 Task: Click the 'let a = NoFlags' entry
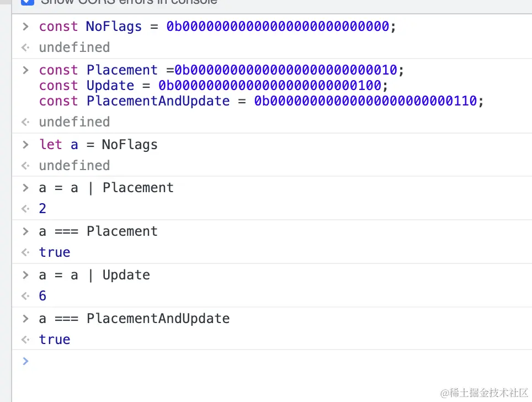click(98, 145)
